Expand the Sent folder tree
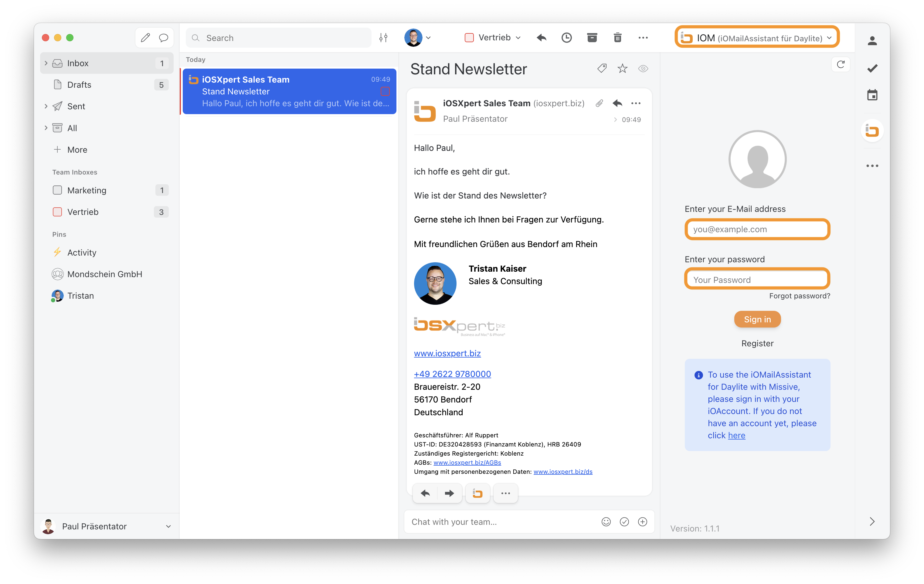Image resolution: width=924 pixels, height=584 pixels. pyautogui.click(x=46, y=106)
